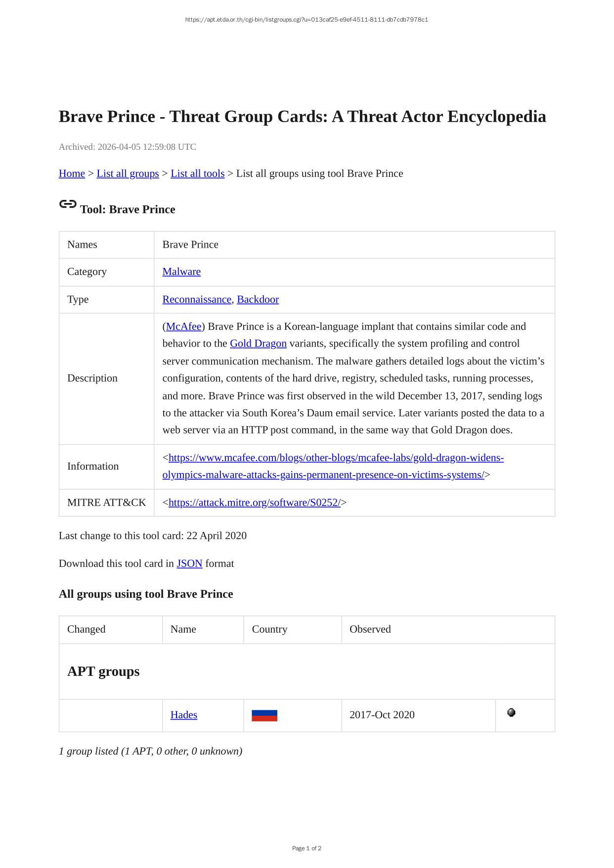This screenshot has width=614, height=868.
Task: Go to List all groups breadcrumb
Action: [128, 174]
